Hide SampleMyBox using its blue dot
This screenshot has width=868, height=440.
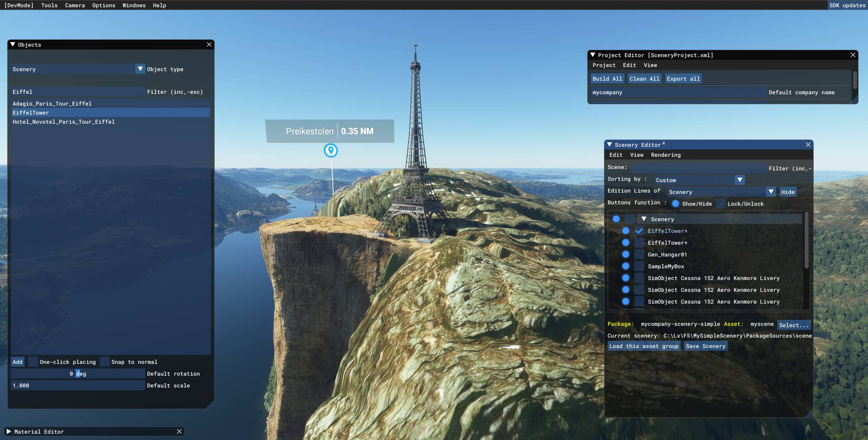[625, 266]
